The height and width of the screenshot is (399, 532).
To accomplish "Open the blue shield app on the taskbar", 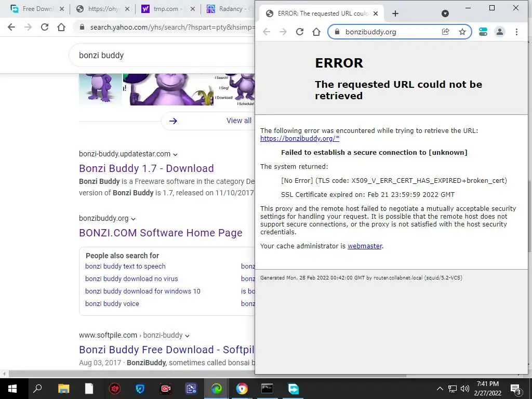I will tap(140, 389).
